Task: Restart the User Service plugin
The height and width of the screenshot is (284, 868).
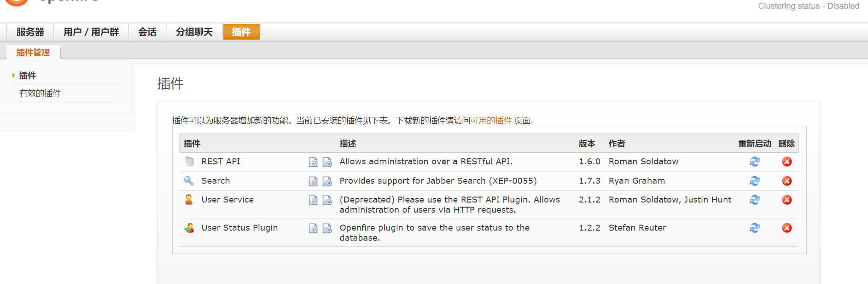Action: 754,200
